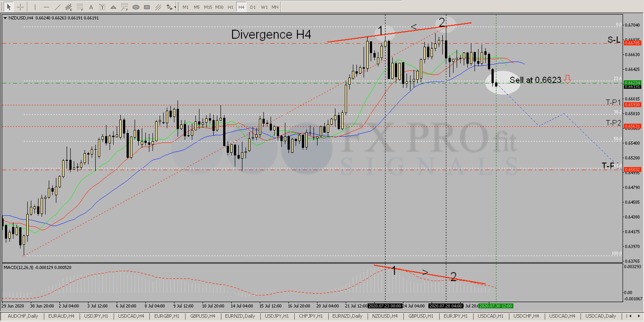Choose the Fibonacci retracement tool
Screen dimensions: 644x322
(80, 7)
